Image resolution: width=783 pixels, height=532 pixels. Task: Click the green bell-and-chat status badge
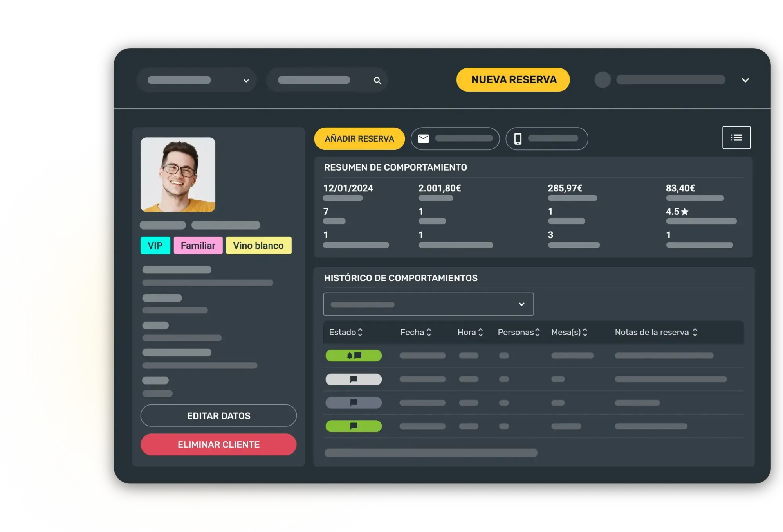pyautogui.click(x=354, y=356)
